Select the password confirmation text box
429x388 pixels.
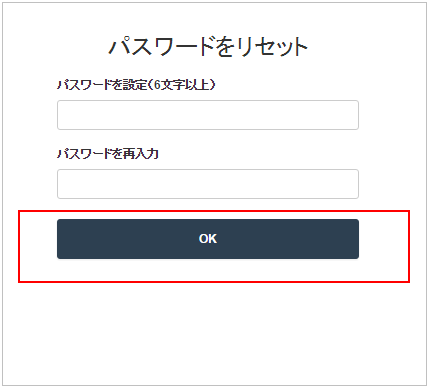pos(208,184)
